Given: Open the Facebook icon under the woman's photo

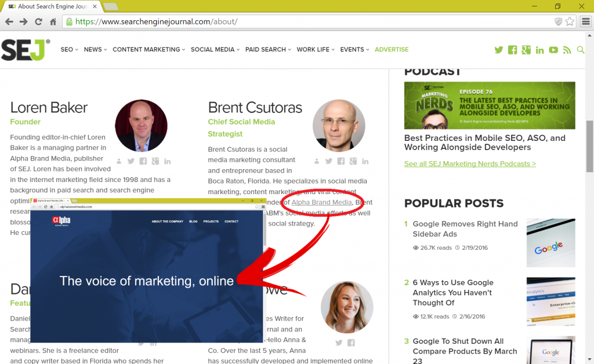Looking at the screenshot, I should point(351,343).
